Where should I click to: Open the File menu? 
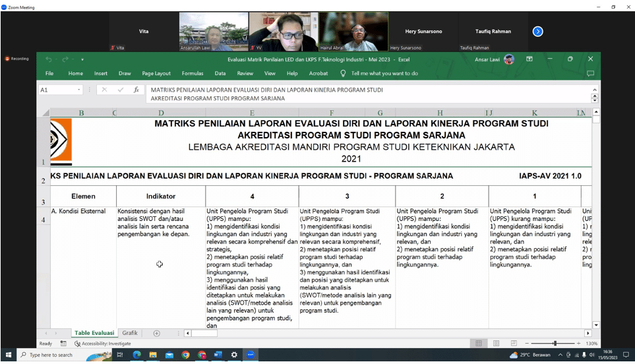49,73
